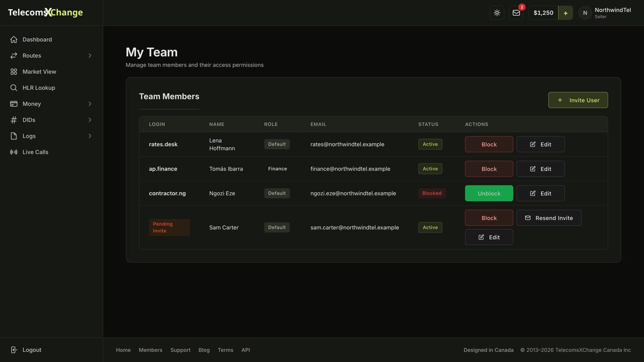Image resolution: width=644 pixels, height=362 pixels.
Task: Go to Market View
Action: [51, 72]
